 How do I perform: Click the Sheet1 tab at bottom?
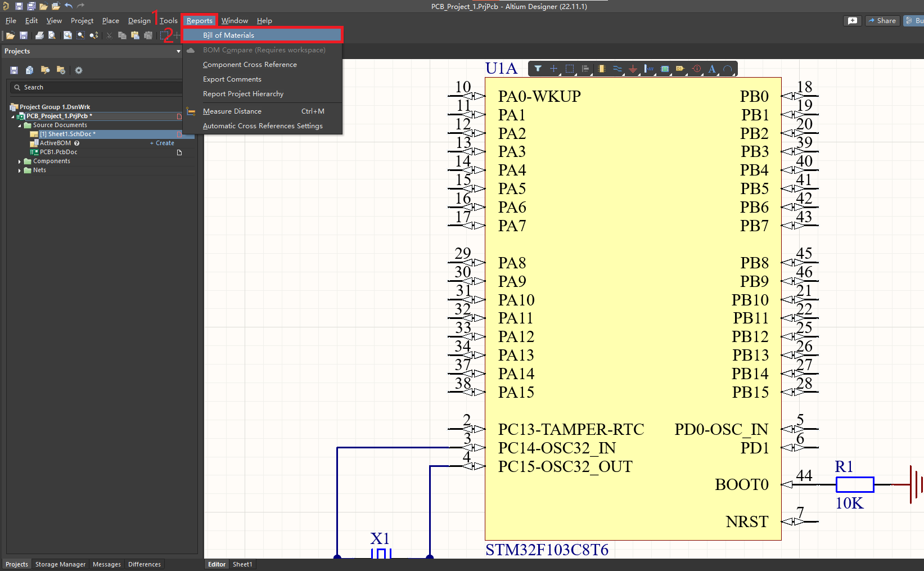(x=242, y=564)
